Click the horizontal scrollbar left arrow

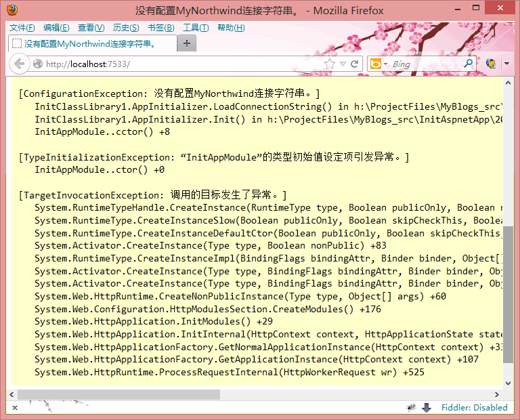[x=12, y=394]
